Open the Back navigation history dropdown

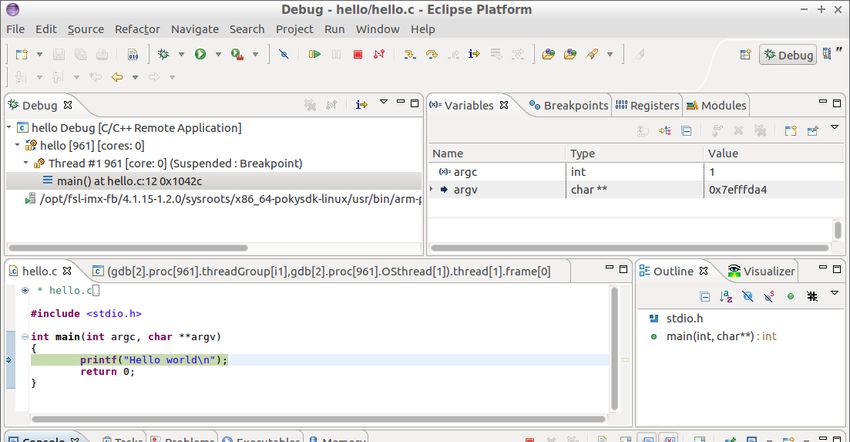tap(136, 77)
